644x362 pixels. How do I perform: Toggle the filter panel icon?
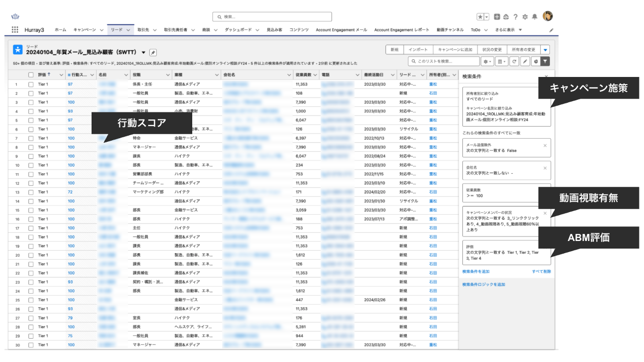tap(544, 61)
